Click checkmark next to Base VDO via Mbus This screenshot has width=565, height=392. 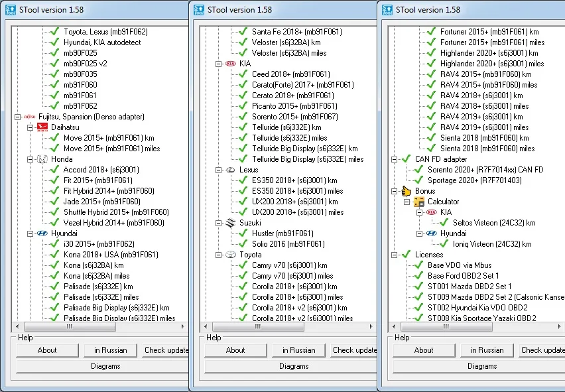[x=418, y=265]
